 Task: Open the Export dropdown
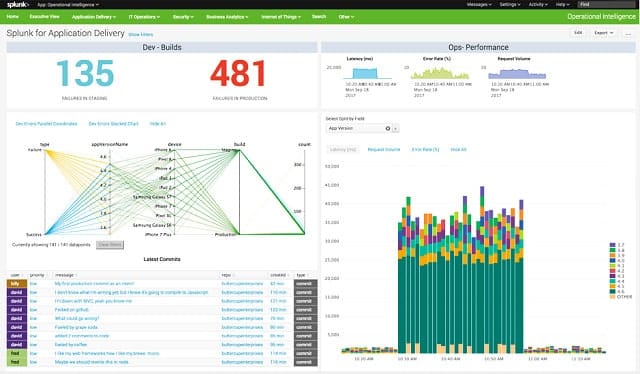(x=604, y=33)
